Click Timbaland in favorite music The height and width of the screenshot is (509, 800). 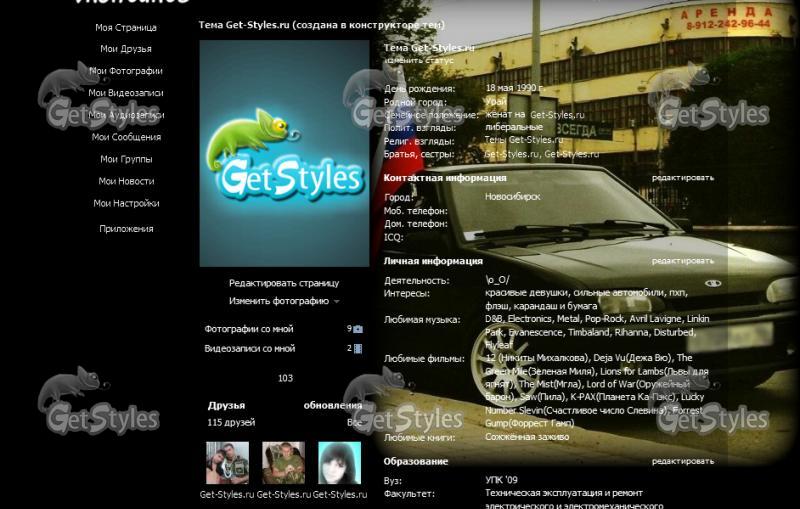[589, 333]
